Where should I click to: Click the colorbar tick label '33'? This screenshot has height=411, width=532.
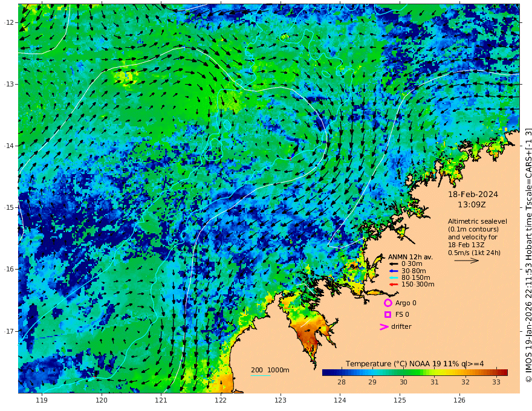(496, 382)
